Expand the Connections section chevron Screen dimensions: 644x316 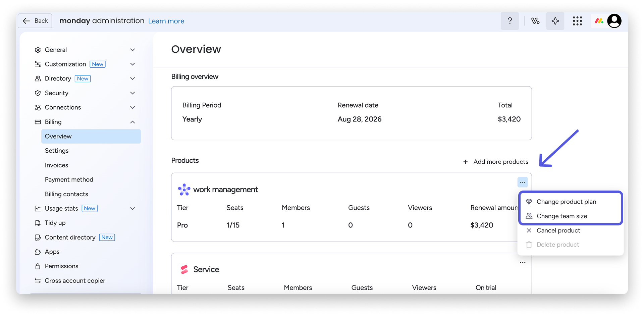(132, 107)
